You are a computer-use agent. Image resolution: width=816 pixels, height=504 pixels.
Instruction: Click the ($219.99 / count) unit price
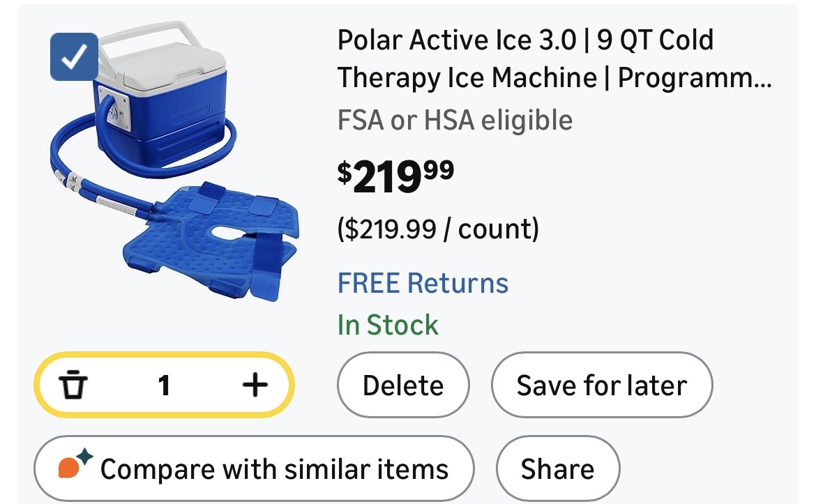pyautogui.click(x=438, y=229)
